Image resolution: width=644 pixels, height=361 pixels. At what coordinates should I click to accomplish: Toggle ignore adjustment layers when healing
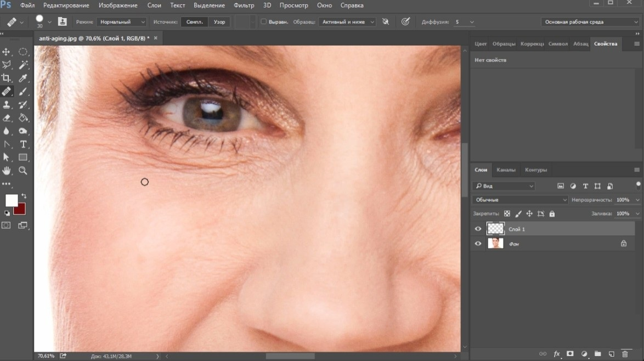[x=385, y=22]
